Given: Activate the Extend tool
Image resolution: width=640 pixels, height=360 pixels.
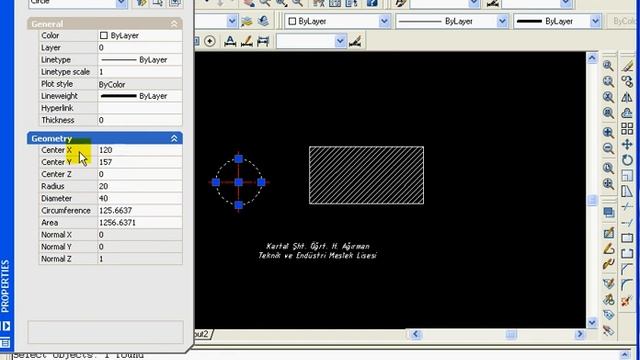Looking at the screenshot, I should [627, 222].
